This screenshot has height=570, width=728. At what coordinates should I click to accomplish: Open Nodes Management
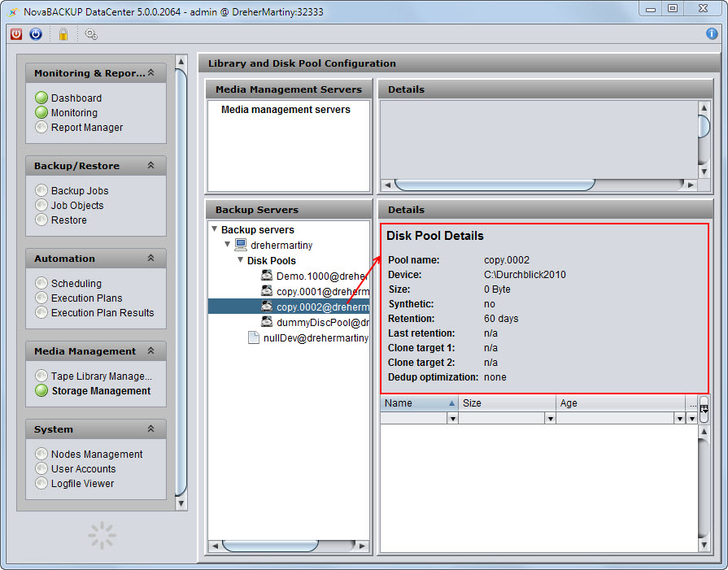pyautogui.click(x=97, y=454)
